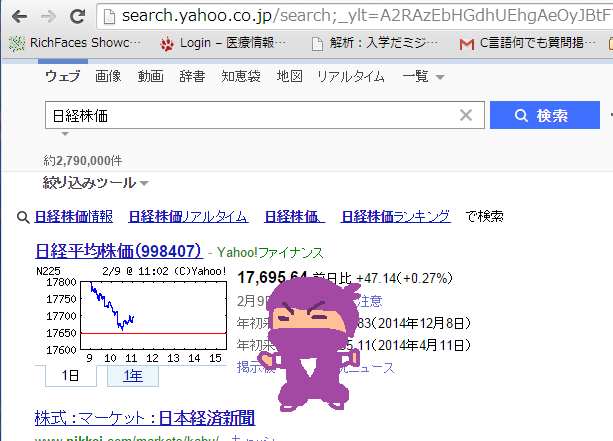
Task: Click the browser forward arrow
Action: tap(48, 16)
